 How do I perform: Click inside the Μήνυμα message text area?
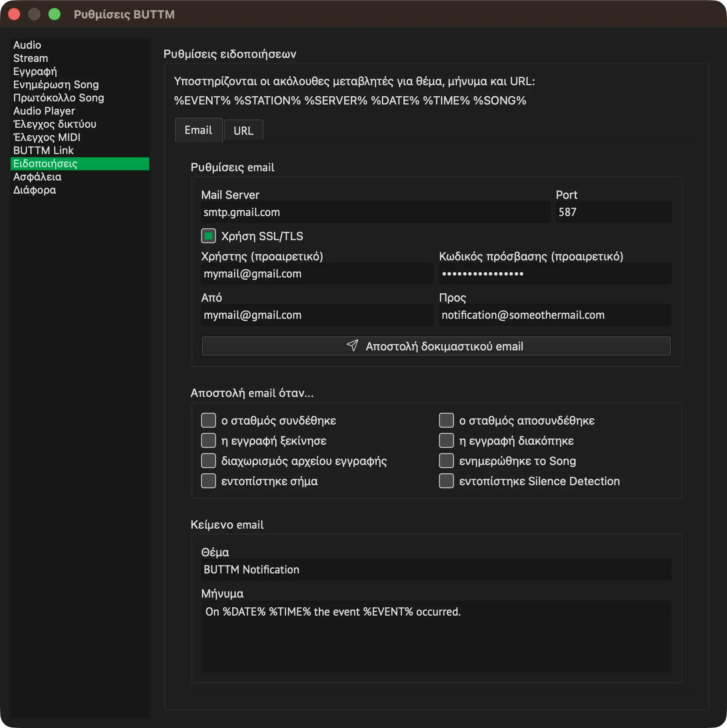436,636
